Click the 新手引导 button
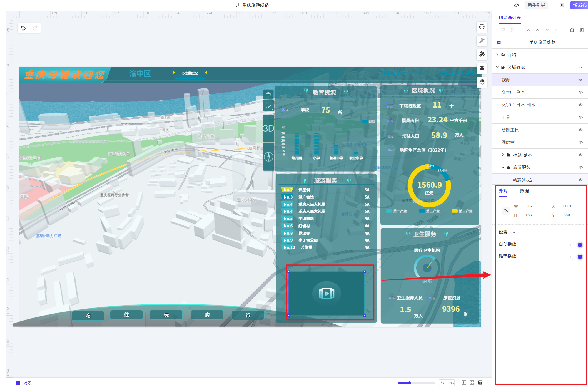The width and height of the screenshot is (588, 387). 536,5
